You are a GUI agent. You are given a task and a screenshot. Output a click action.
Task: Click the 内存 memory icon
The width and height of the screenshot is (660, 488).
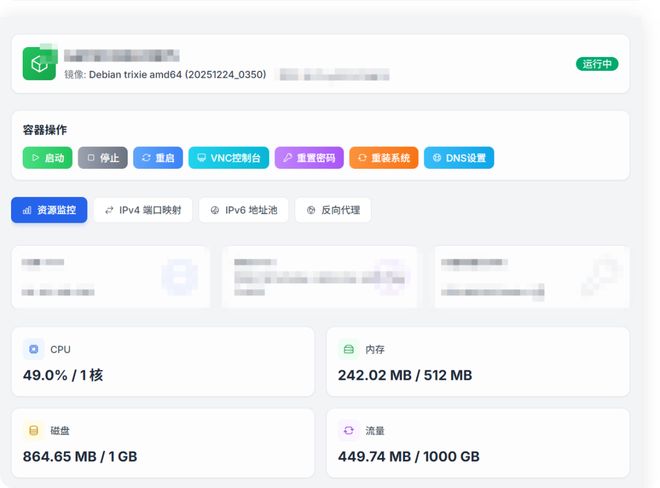click(x=349, y=349)
